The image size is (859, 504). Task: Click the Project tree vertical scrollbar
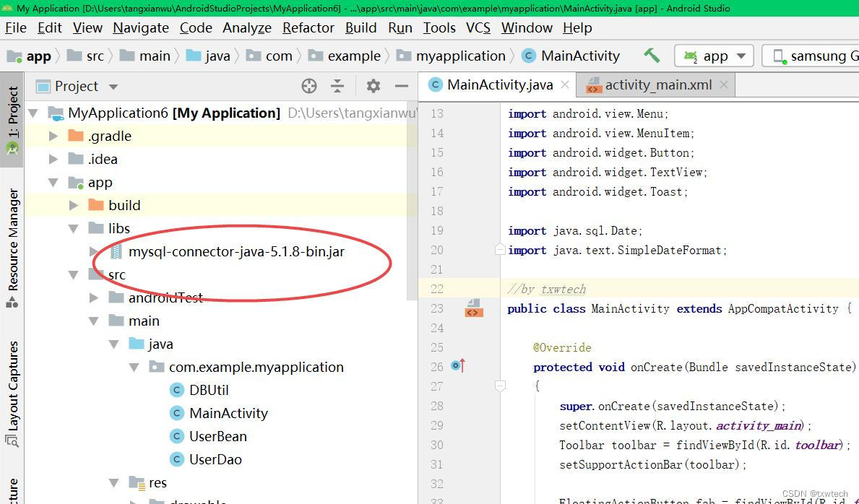(x=413, y=201)
